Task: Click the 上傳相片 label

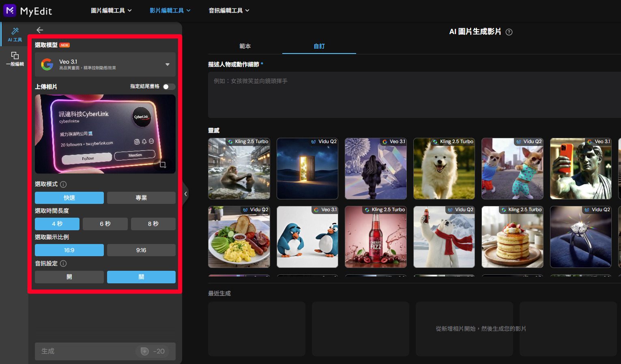Action: tap(46, 87)
